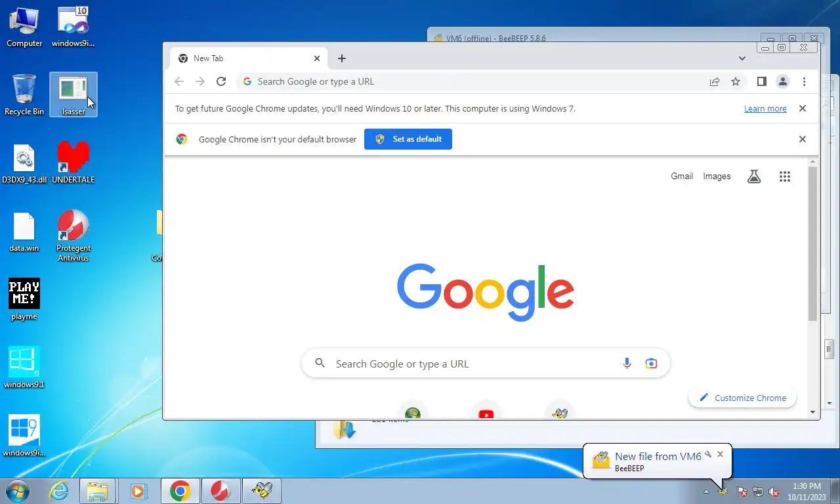Search by image with camera icon

(651, 364)
